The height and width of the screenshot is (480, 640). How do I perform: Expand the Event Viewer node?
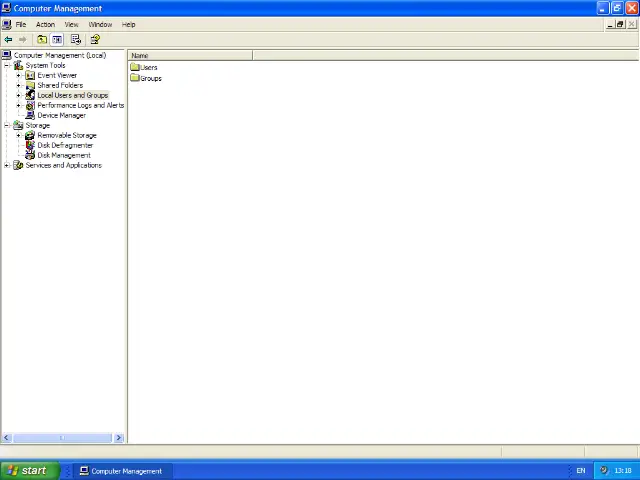[x=18, y=76]
